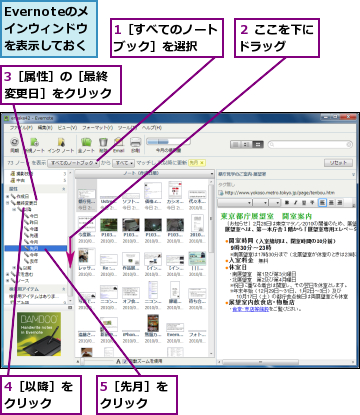360x415 pixels.
Task: Open the BAMBOO advertisement banner
Action: point(39,334)
